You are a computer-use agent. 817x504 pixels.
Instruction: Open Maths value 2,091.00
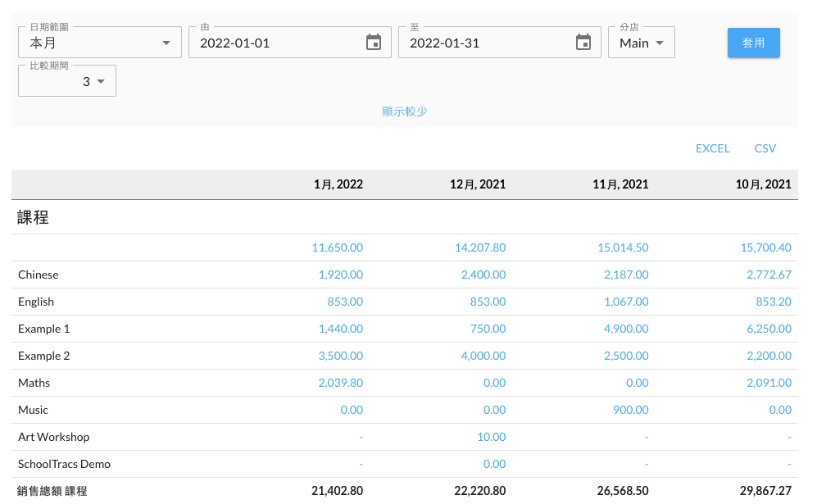pyautogui.click(x=769, y=383)
